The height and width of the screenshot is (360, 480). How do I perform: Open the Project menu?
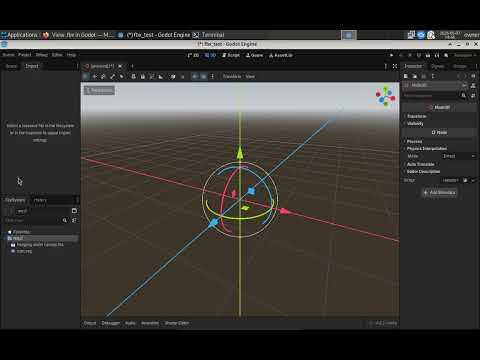pos(24,55)
